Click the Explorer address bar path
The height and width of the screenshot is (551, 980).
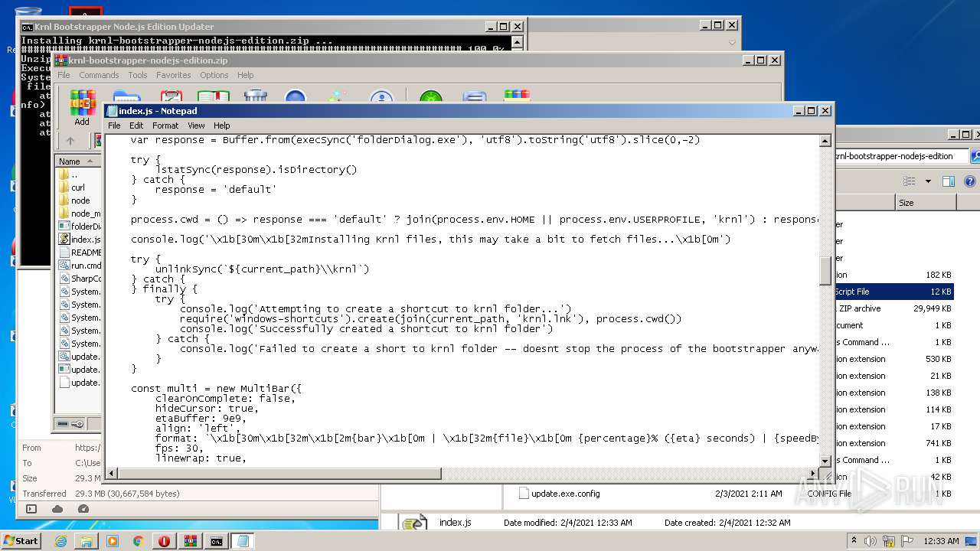point(902,156)
